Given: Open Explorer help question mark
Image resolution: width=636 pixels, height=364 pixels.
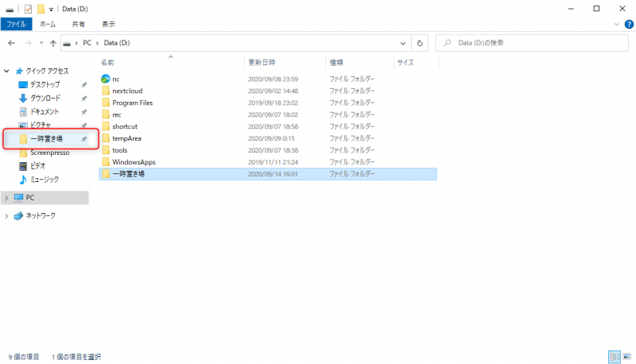Looking at the screenshot, I should pyautogui.click(x=629, y=25).
